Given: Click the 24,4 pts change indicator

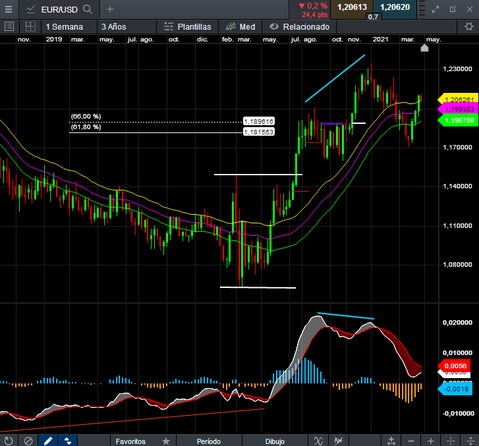Looking at the screenshot, I should (314, 15).
